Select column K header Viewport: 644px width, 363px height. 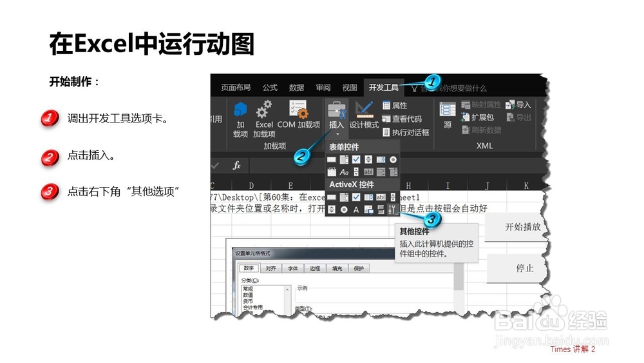coord(526,186)
